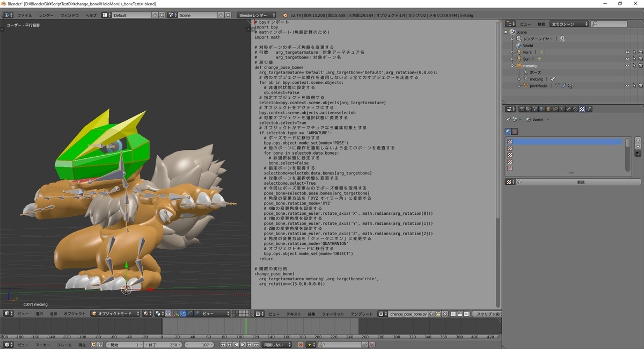Move texture slot up with arrow button

tap(638, 140)
